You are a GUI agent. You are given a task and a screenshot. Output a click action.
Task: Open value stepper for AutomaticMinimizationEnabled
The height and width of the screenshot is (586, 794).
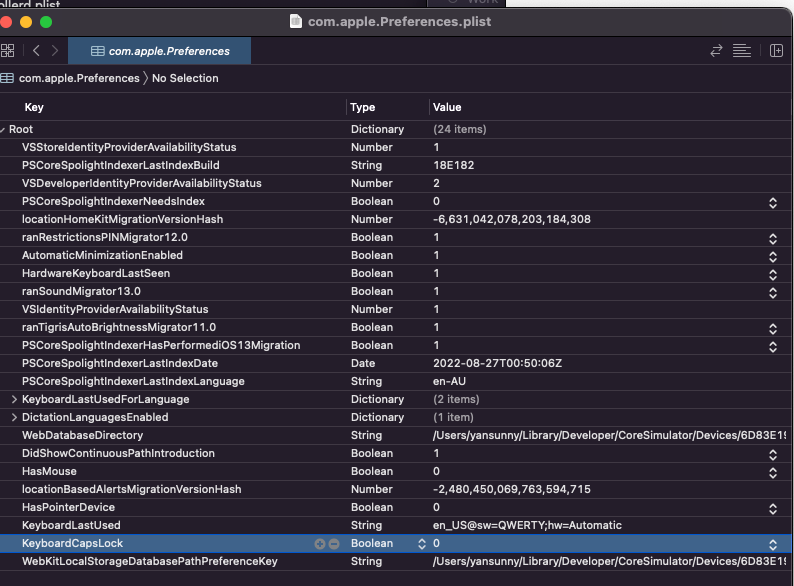pos(773,257)
